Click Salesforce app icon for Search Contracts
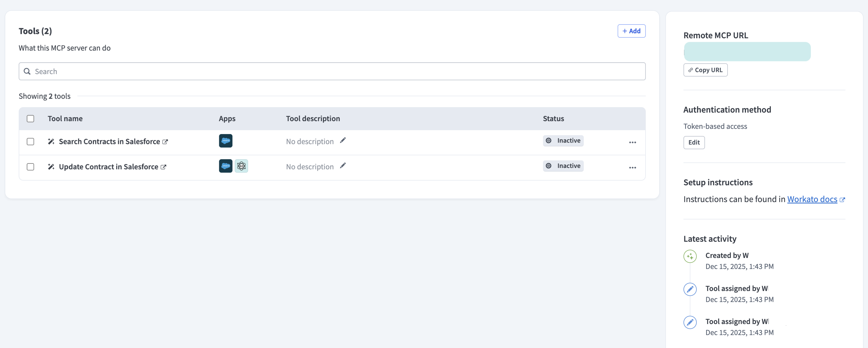 226,141
